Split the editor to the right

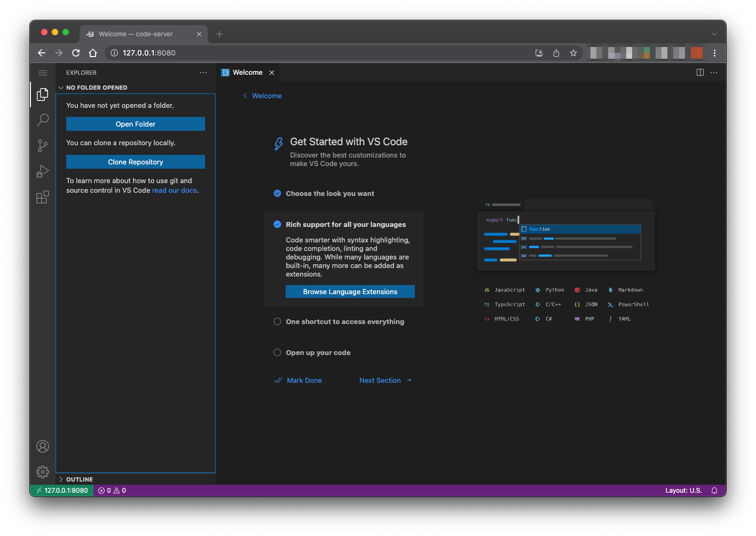click(x=700, y=73)
